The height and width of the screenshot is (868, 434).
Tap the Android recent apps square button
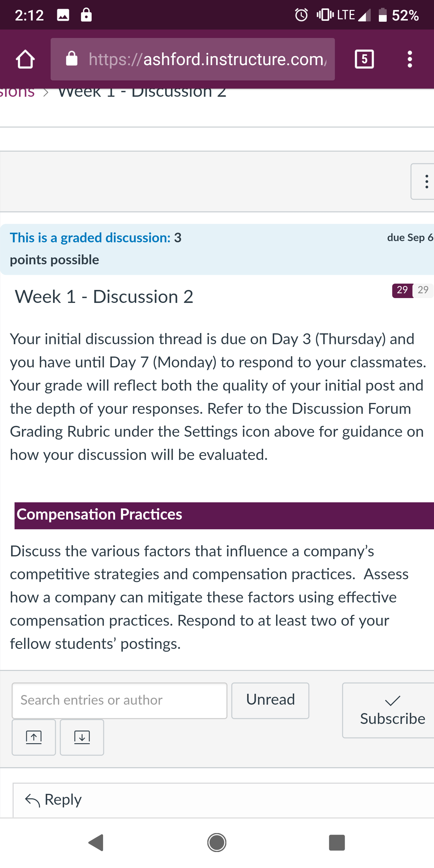pyautogui.click(x=337, y=843)
